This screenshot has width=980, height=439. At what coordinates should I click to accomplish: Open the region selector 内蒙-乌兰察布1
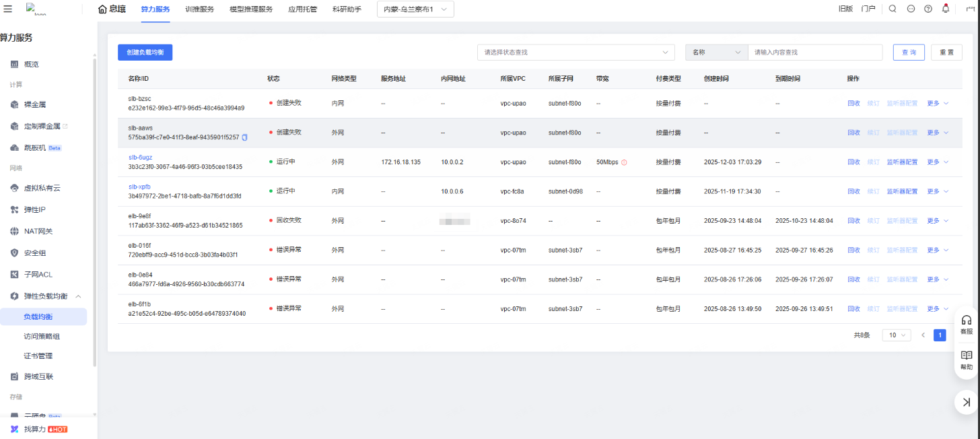click(x=415, y=9)
